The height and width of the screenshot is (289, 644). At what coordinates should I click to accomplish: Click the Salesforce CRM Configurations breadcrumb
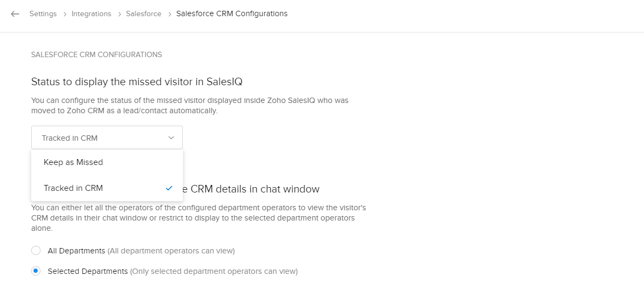(232, 14)
